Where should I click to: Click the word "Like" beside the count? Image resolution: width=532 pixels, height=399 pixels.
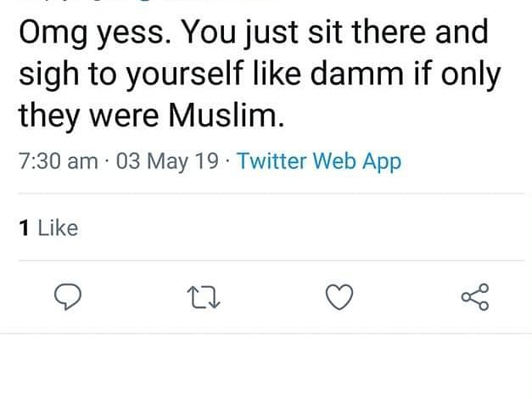pyautogui.click(x=58, y=228)
